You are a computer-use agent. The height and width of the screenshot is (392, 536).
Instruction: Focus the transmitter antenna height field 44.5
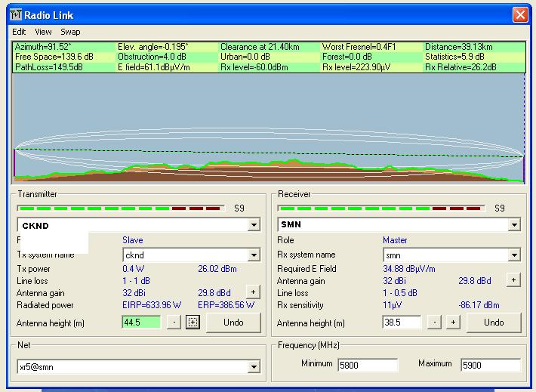coord(141,323)
